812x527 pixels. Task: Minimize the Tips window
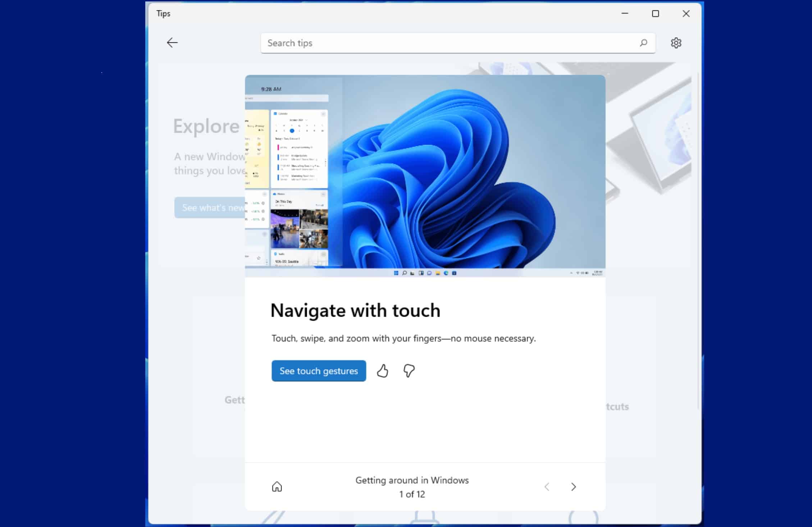pos(625,13)
